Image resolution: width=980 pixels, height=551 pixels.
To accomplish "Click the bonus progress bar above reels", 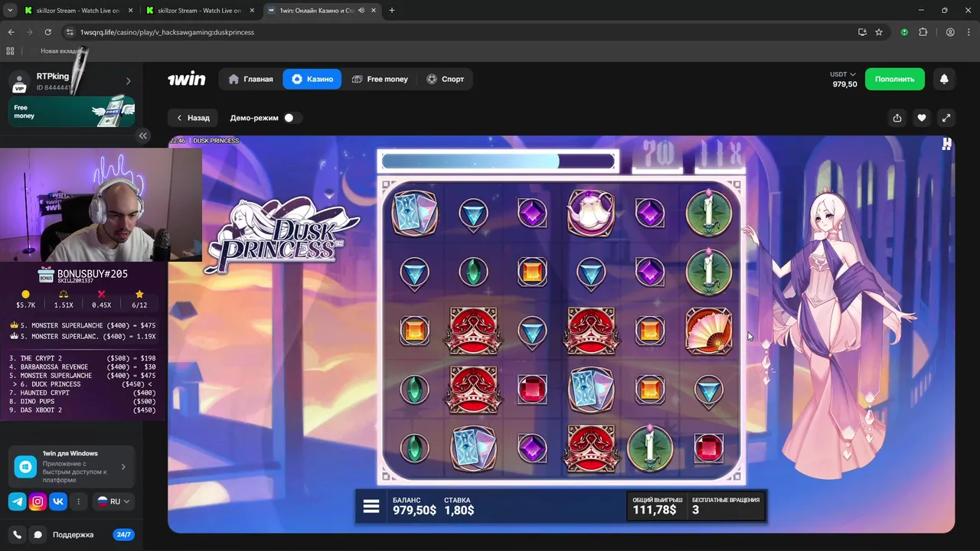I will point(498,161).
